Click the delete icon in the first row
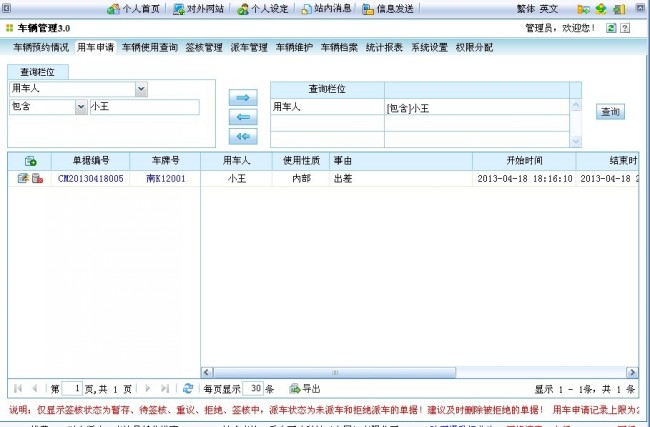Image resolution: width=650 pixels, height=427 pixels. pyautogui.click(x=37, y=179)
